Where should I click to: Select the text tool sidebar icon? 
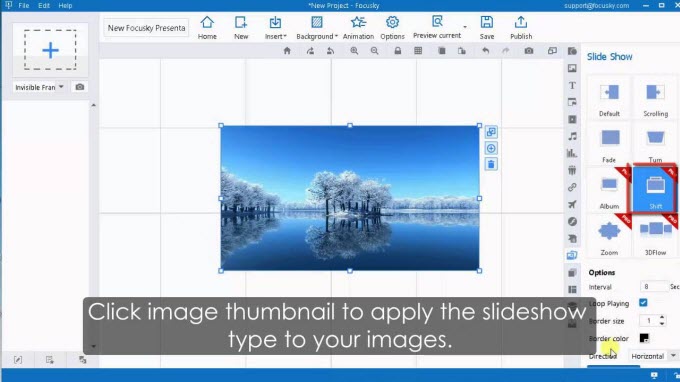[x=572, y=85]
